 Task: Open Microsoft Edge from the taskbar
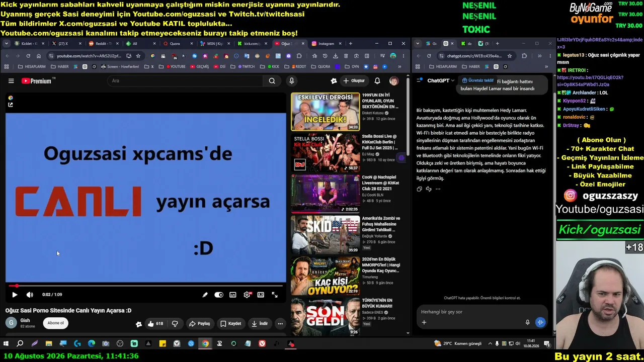[x=92, y=344]
